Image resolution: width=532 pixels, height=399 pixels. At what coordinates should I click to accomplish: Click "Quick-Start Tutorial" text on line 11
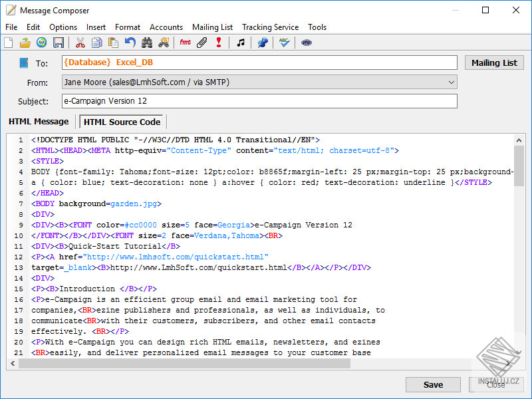point(114,246)
